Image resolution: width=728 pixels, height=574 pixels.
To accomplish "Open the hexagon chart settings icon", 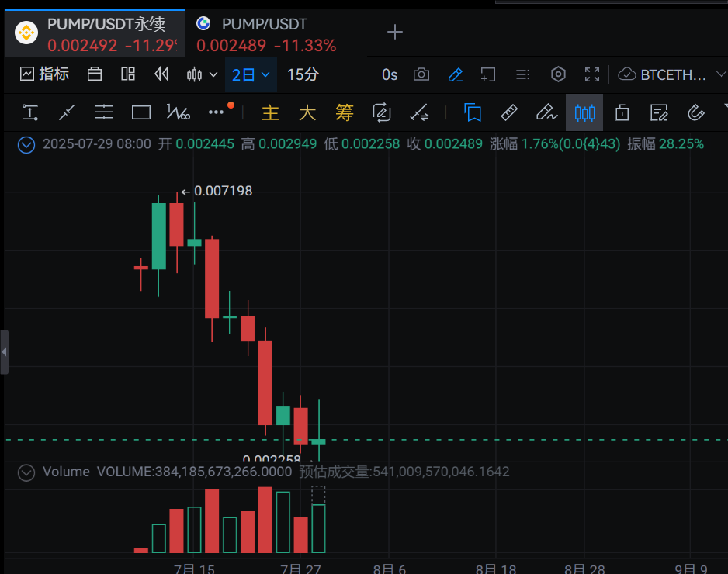I will click(558, 74).
